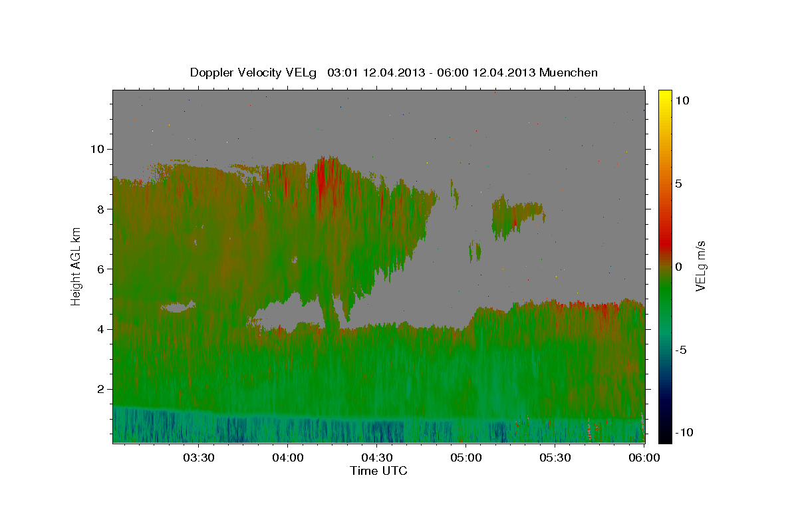Click the isolated cloud patch near 05:15
The width and height of the screenshot is (798, 532).
pos(517,215)
